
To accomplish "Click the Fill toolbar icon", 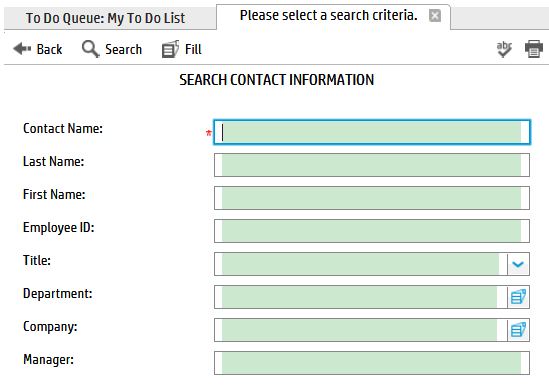I will pyautogui.click(x=171, y=49).
